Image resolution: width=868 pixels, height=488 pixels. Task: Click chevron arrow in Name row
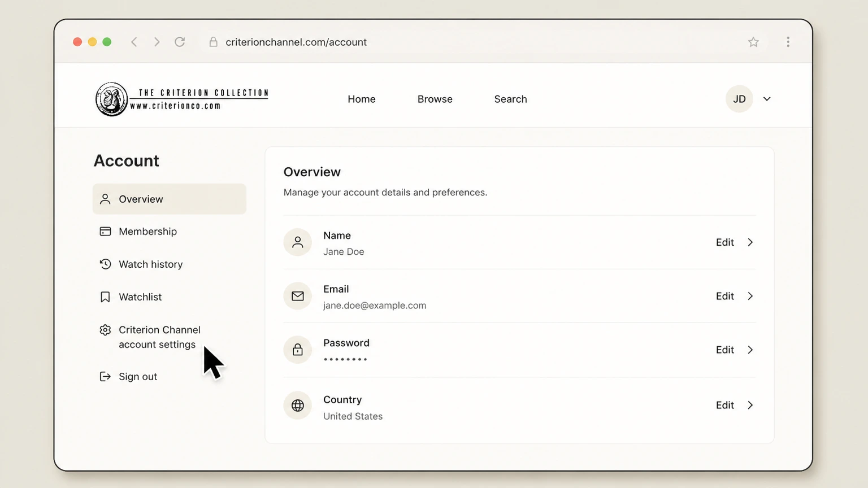click(750, 242)
